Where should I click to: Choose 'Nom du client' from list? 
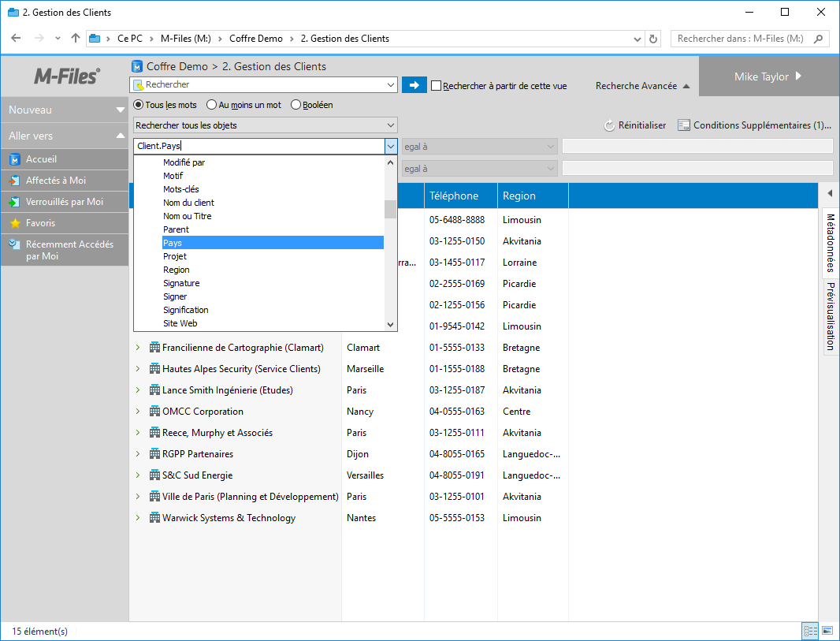188,203
